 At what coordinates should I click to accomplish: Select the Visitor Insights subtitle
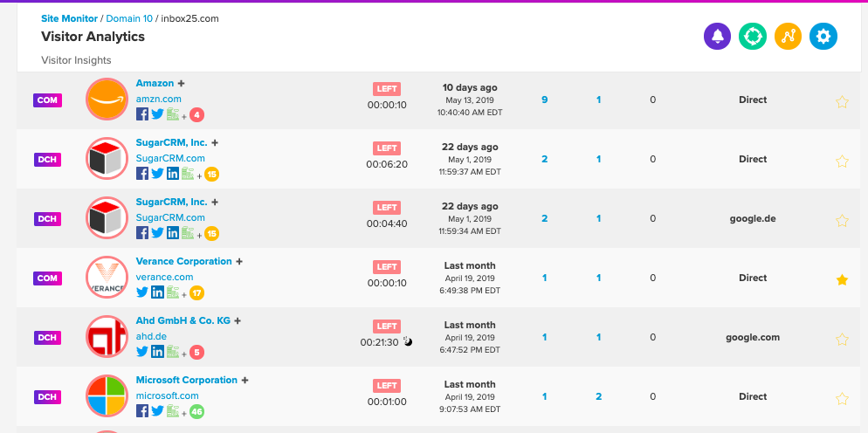(76, 60)
